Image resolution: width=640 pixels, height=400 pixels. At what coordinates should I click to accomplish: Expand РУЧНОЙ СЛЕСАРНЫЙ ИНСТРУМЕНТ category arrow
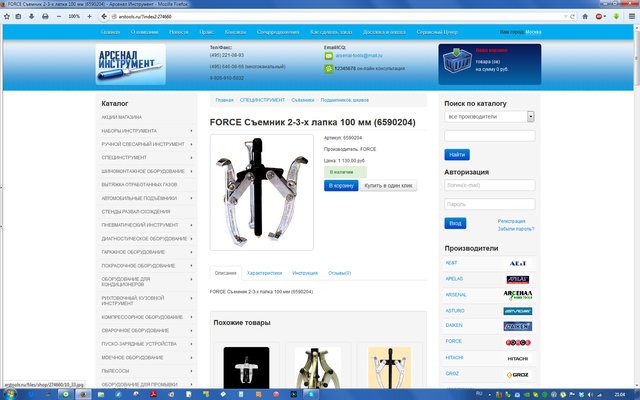(191, 144)
